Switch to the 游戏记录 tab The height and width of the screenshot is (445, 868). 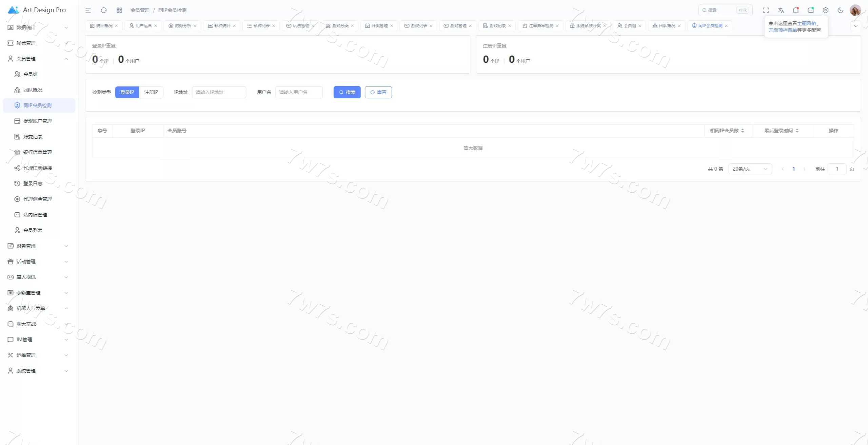(x=497, y=26)
